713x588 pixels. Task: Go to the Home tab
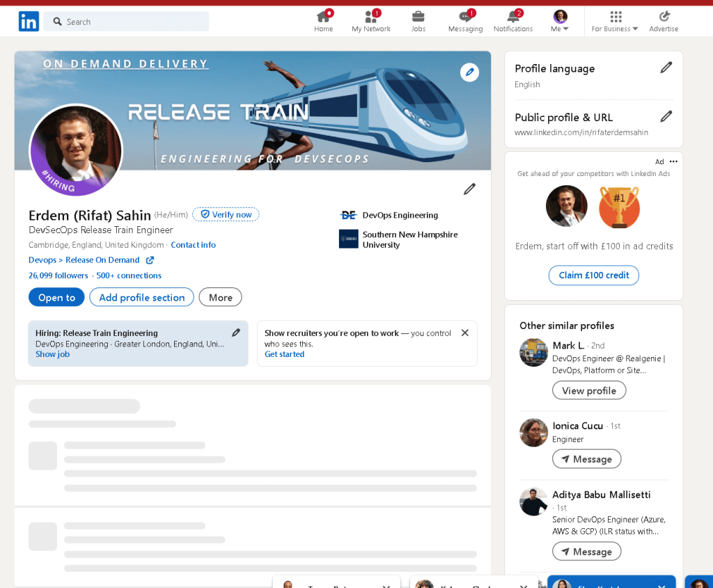(323, 22)
